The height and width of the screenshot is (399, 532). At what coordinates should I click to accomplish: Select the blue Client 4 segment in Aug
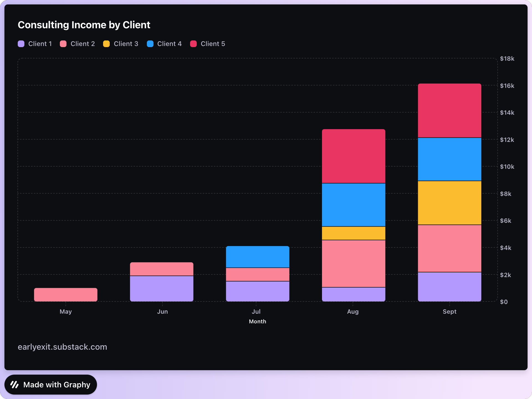(x=354, y=205)
